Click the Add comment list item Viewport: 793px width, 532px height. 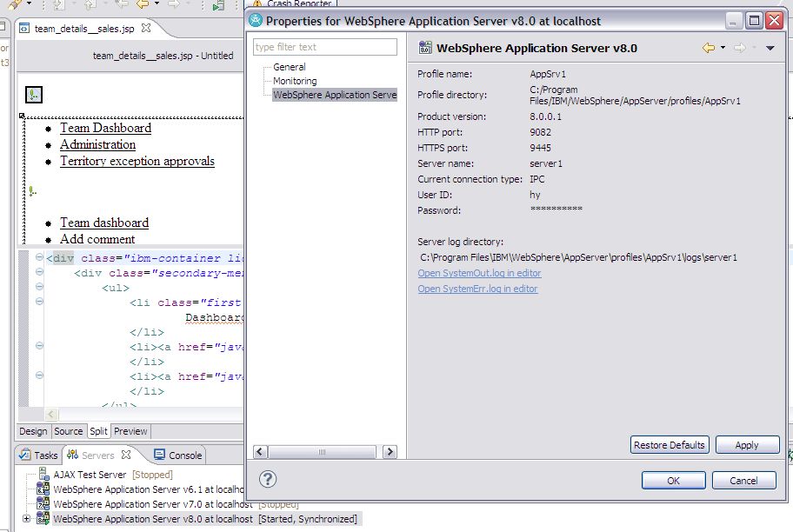97,239
